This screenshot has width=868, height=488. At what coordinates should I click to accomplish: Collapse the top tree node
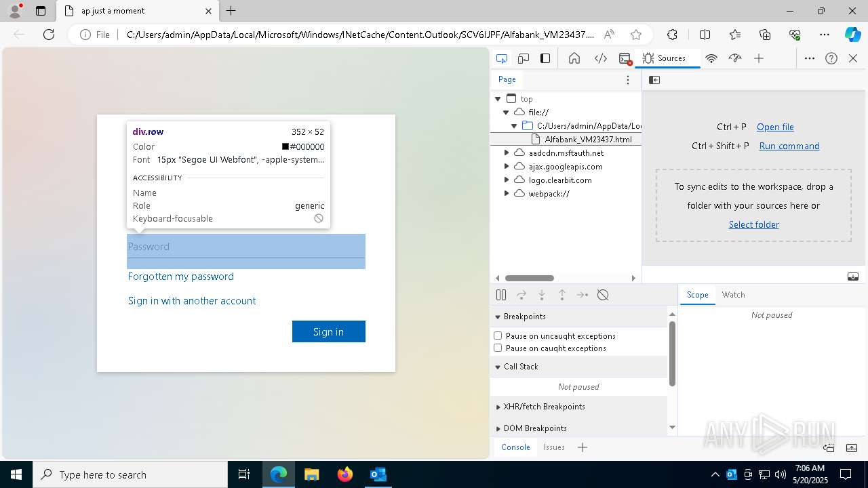[498, 99]
